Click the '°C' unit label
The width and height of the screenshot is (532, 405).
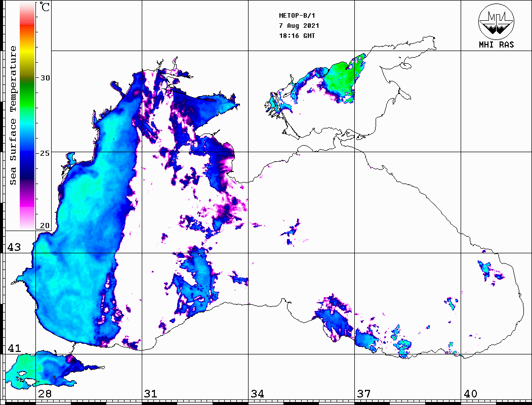pos(45,7)
